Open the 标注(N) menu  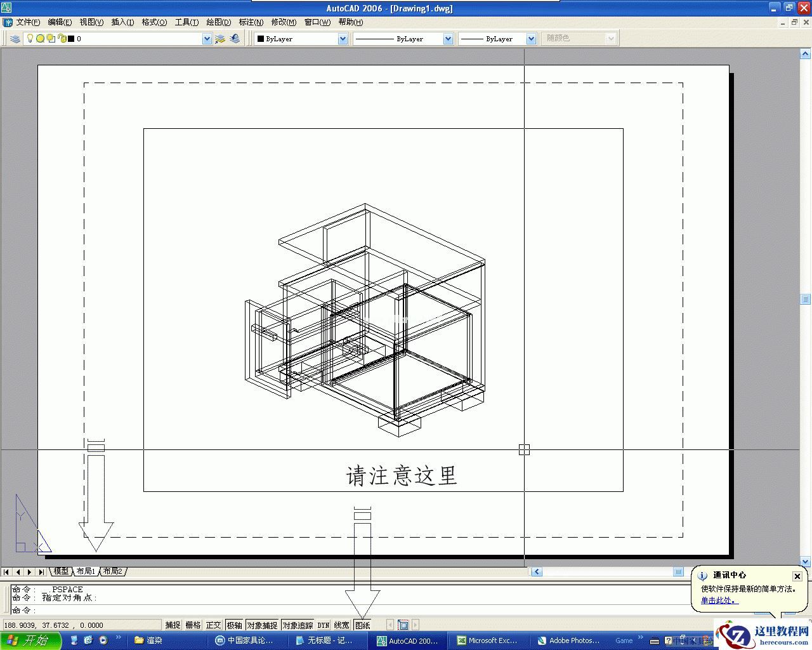coord(251,22)
